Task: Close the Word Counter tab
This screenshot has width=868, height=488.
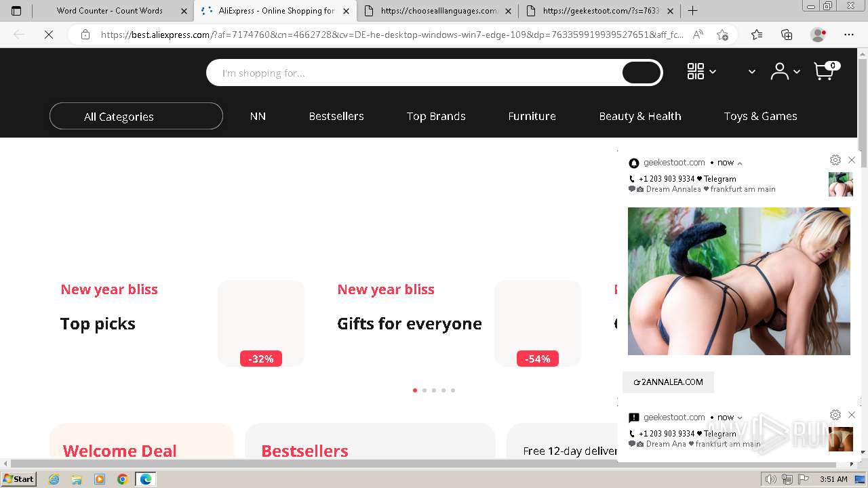Action: tap(184, 11)
